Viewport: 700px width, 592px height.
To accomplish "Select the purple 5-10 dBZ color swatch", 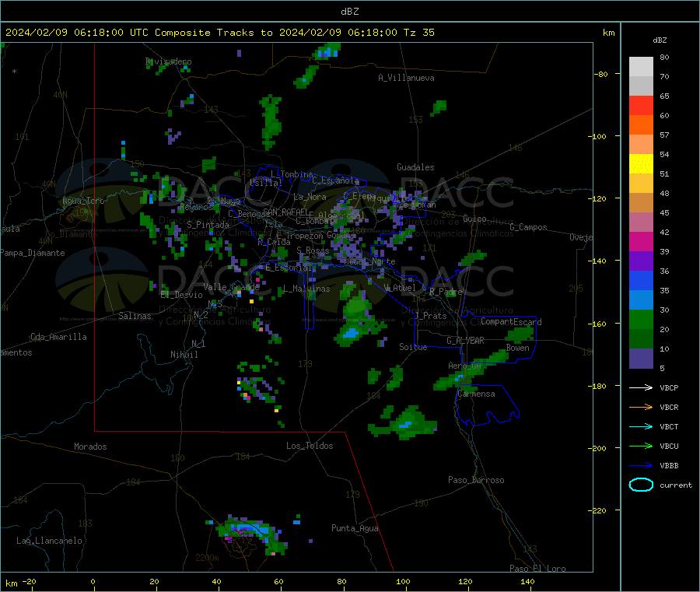I will click(x=641, y=359).
